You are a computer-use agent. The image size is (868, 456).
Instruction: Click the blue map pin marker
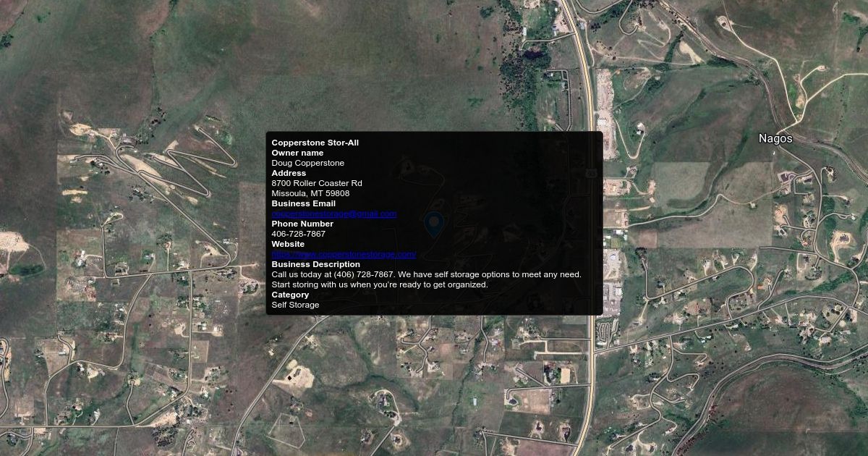coord(433,224)
